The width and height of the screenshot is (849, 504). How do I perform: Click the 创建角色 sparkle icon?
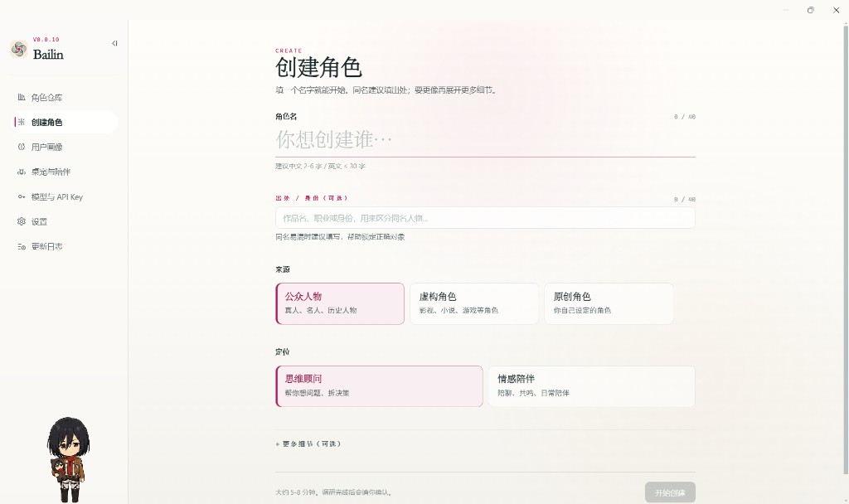click(21, 122)
